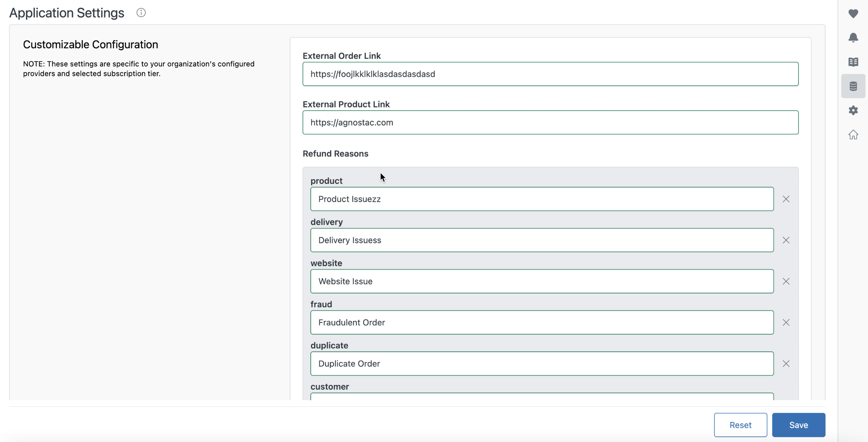The height and width of the screenshot is (442, 868).
Task: Click the NOTE text about subscription tier
Action: [x=139, y=69]
